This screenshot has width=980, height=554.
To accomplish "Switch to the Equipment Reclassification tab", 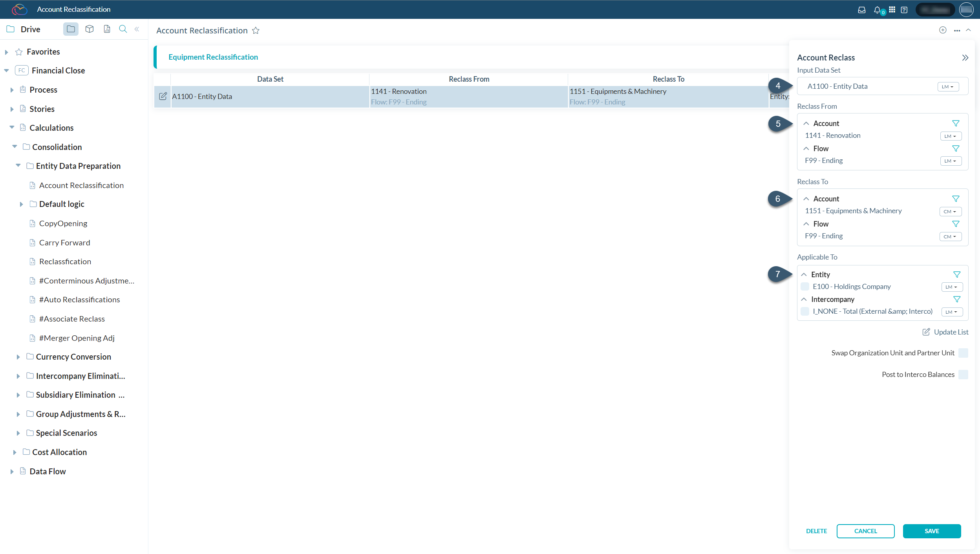I will pyautogui.click(x=213, y=57).
